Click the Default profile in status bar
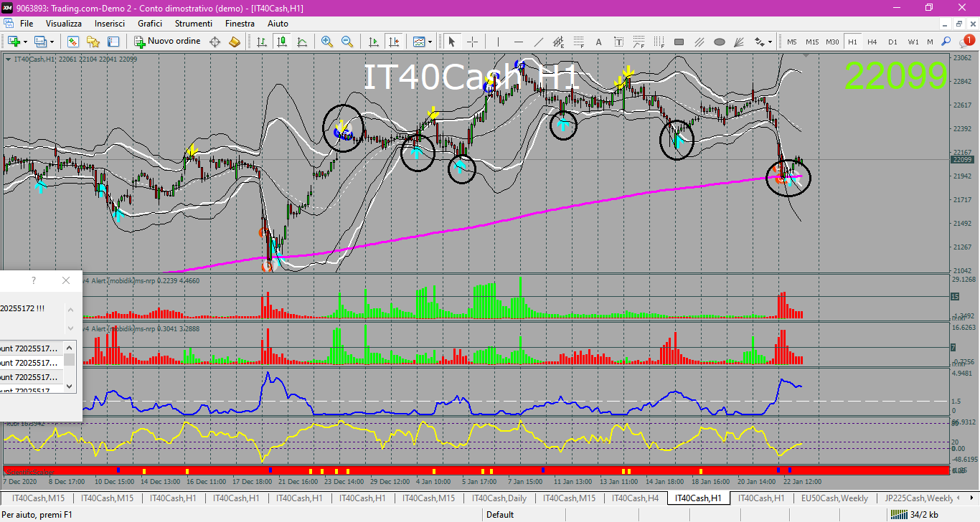The height and width of the screenshot is (522, 980). 500,514
